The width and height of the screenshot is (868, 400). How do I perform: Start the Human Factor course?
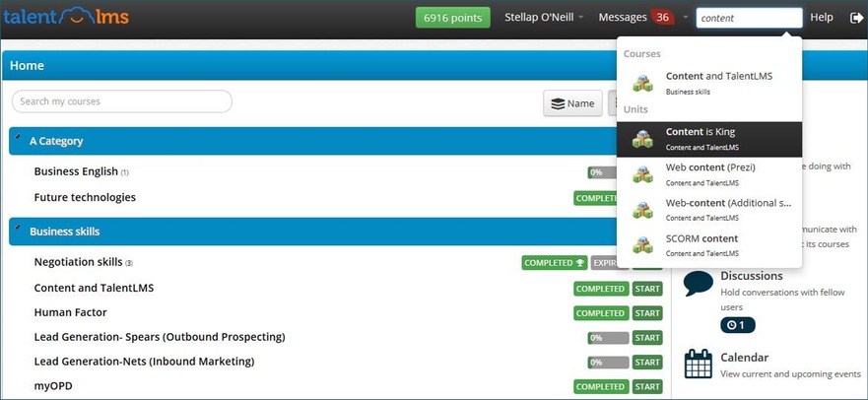pyautogui.click(x=647, y=313)
